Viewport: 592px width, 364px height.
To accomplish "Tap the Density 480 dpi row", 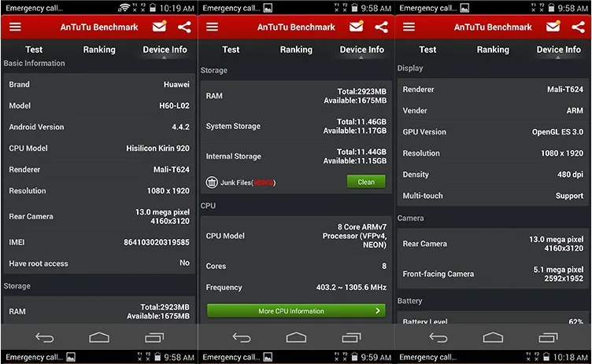I will click(x=493, y=175).
